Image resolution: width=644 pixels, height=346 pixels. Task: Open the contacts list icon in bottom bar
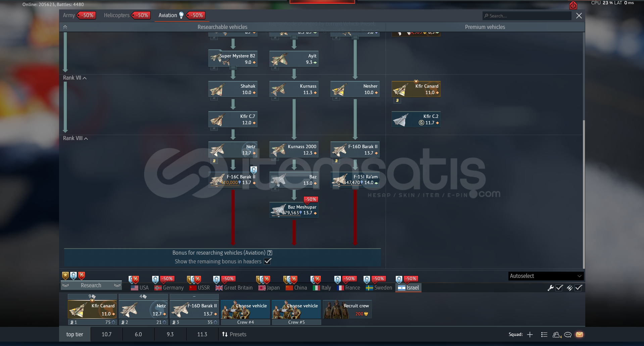544,335
